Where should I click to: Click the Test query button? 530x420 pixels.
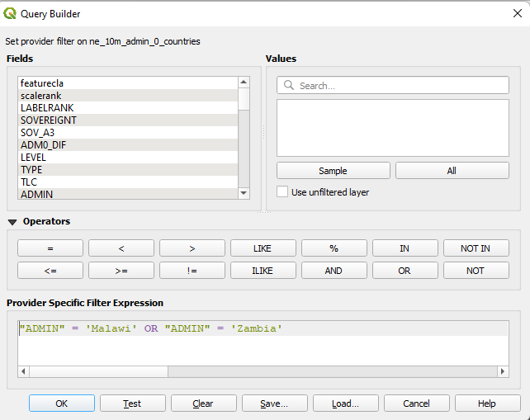tap(132, 403)
